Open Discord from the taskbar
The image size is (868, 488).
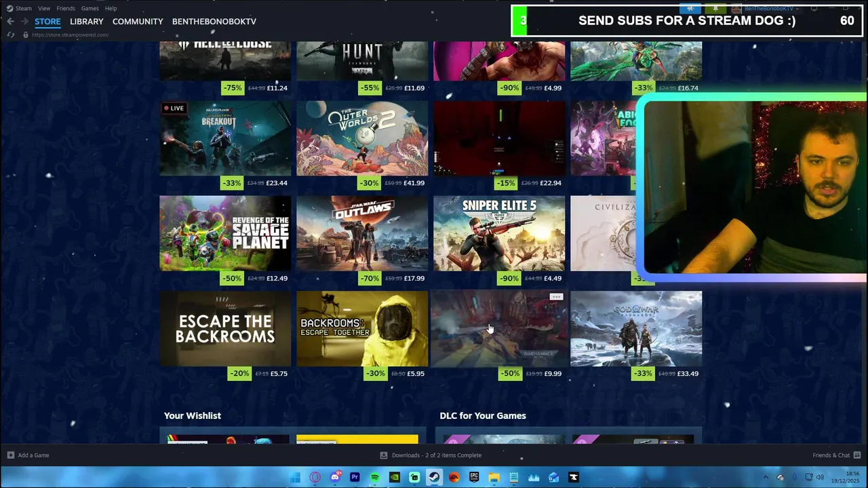pos(335,477)
